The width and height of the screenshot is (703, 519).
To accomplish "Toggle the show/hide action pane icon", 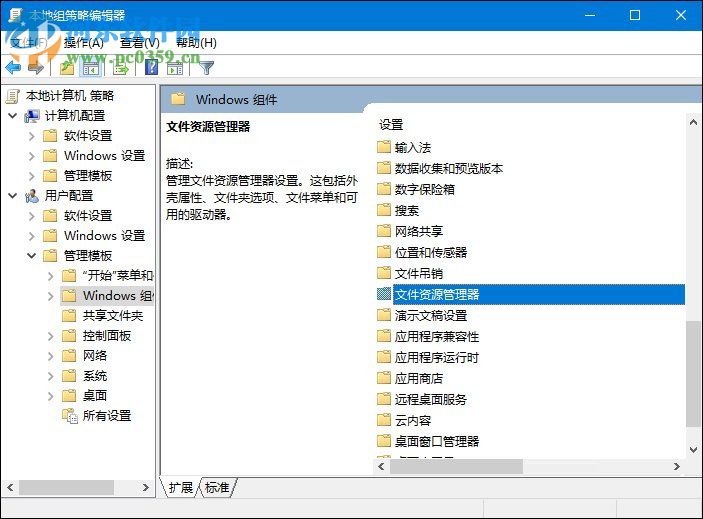I will pyautogui.click(x=175, y=69).
